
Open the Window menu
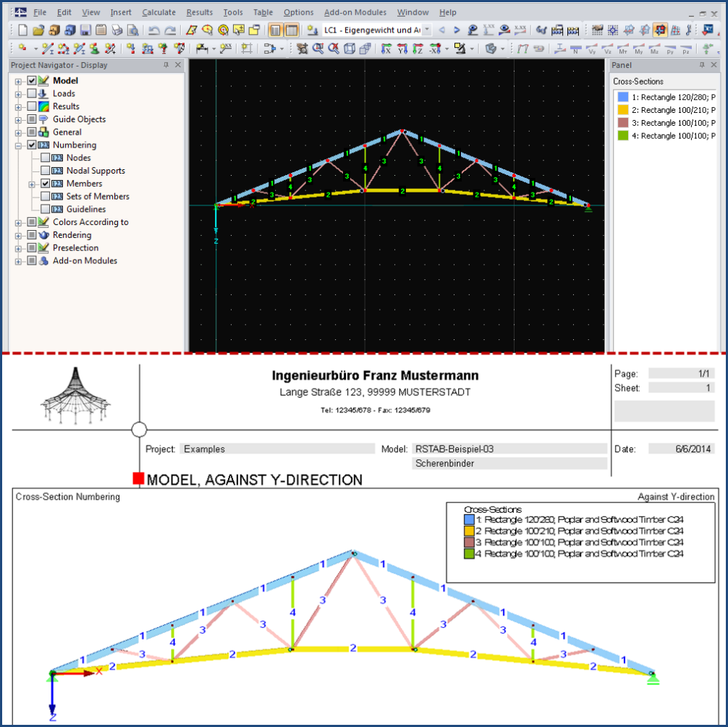click(412, 12)
